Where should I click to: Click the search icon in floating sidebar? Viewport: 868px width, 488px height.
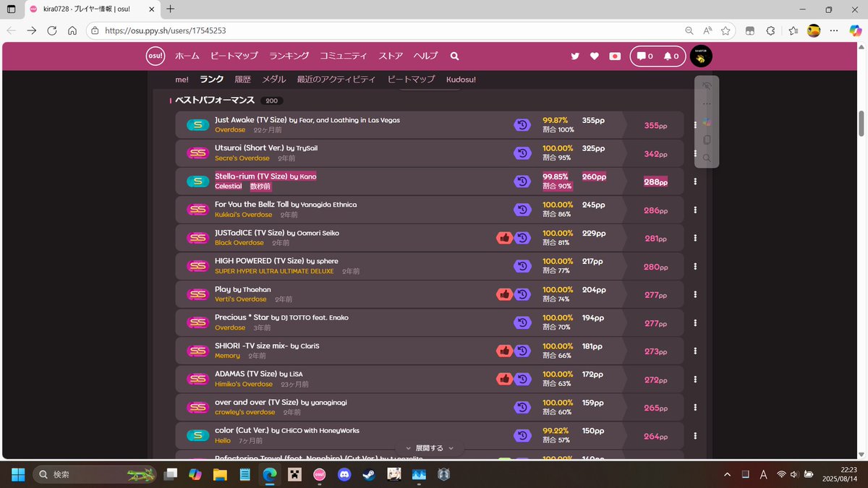[707, 158]
